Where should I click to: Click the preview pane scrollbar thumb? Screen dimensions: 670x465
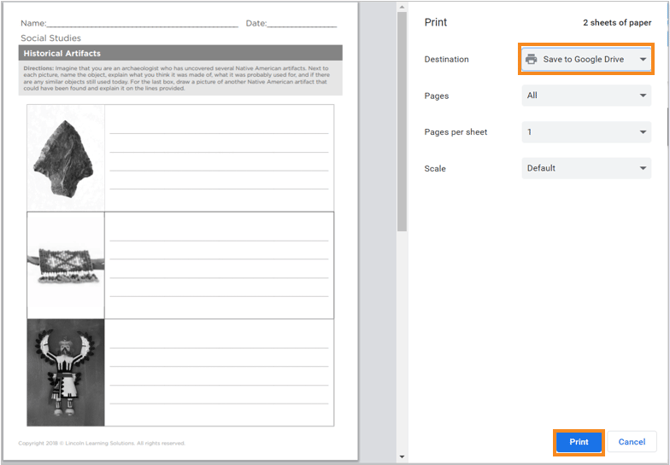402,120
